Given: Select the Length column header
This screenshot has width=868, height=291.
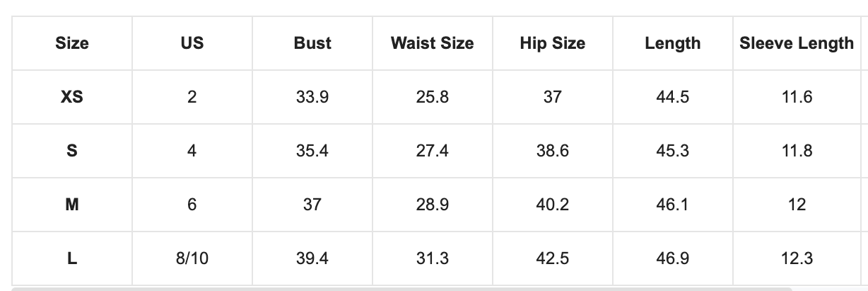Looking at the screenshot, I should click(673, 43).
